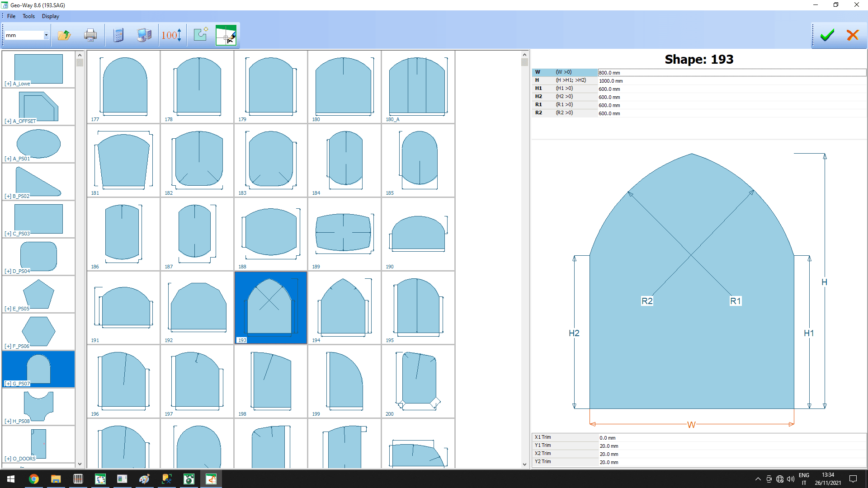Expand the A_PS01 ellipse category
Viewport: 868px width, 488px height.
(8, 159)
